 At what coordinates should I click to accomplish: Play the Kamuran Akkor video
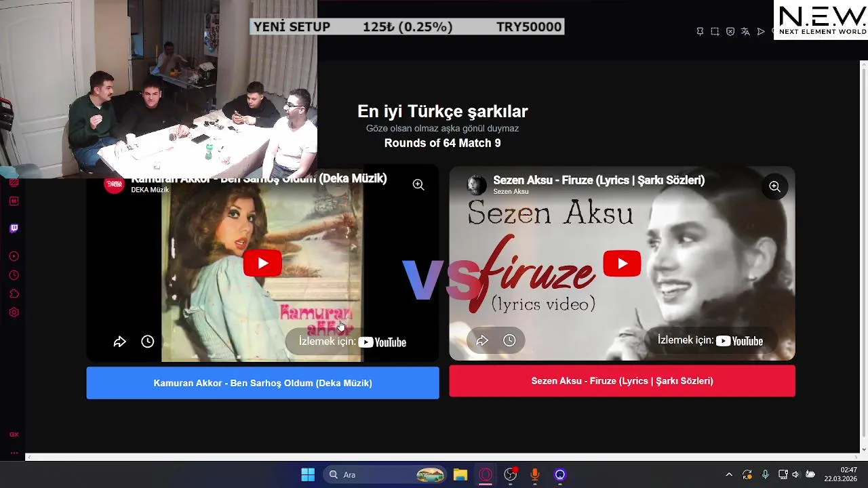(x=262, y=264)
